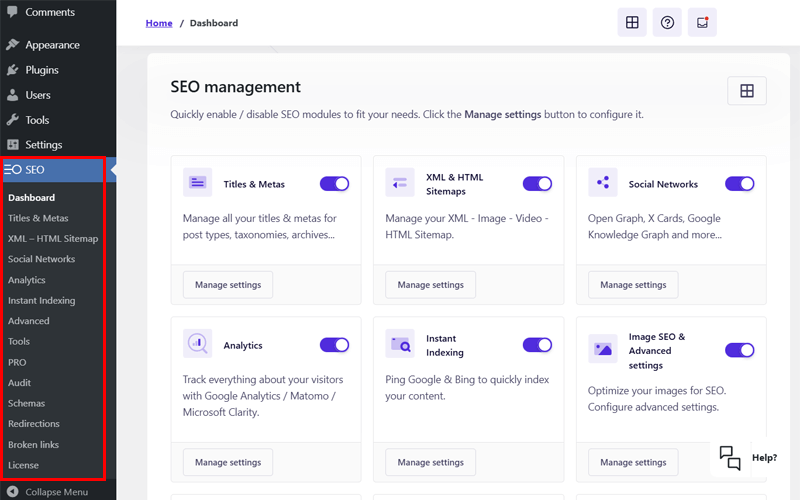Open Instant Indexing submenu item
800x500 pixels.
[41, 301]
